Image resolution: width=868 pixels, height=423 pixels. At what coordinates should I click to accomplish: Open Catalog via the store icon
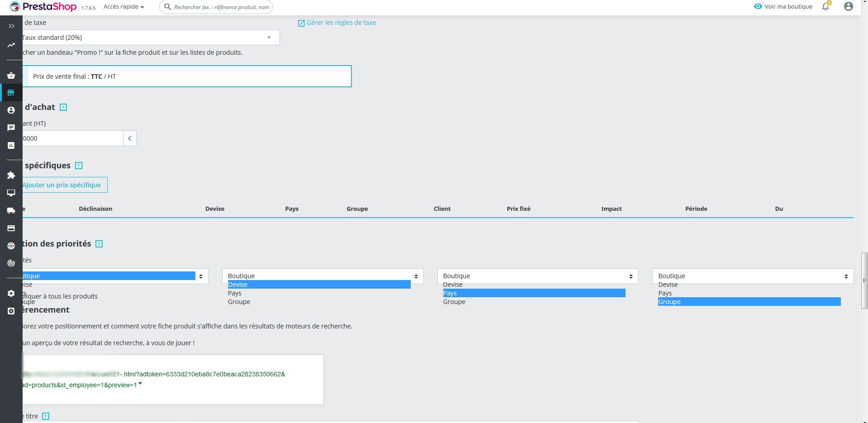coord(11,93)
